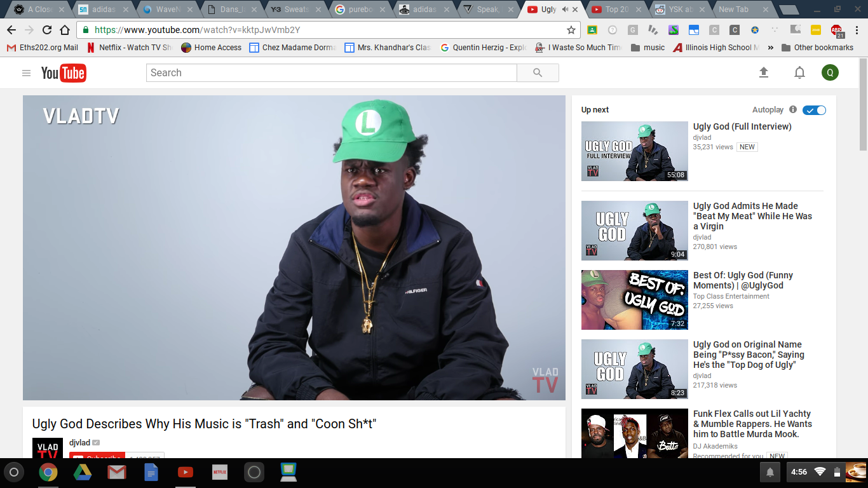
Task: Click the Autoplay info icon
Action: coord(793,109)
